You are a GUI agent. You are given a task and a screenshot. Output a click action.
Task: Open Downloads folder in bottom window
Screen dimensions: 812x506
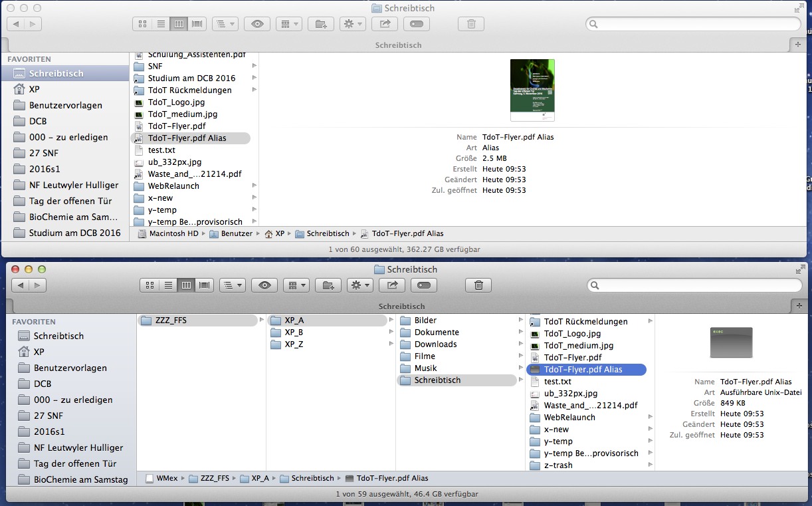(435, 344)
